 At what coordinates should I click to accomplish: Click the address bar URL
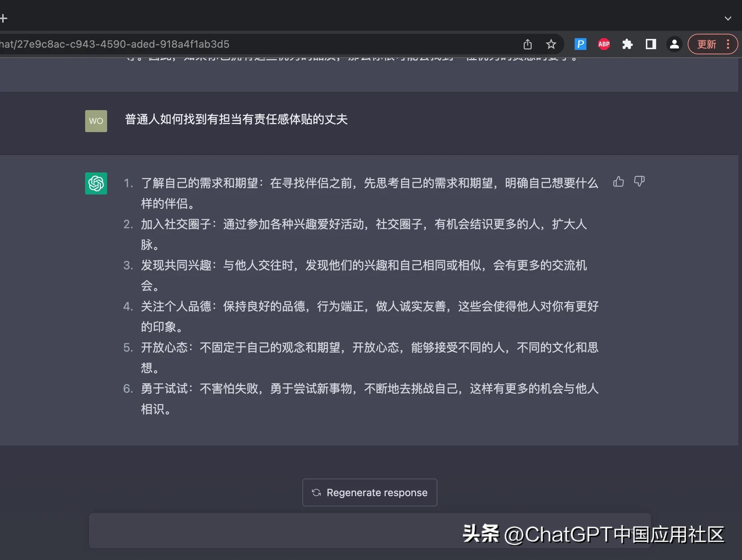click(147, 44)
